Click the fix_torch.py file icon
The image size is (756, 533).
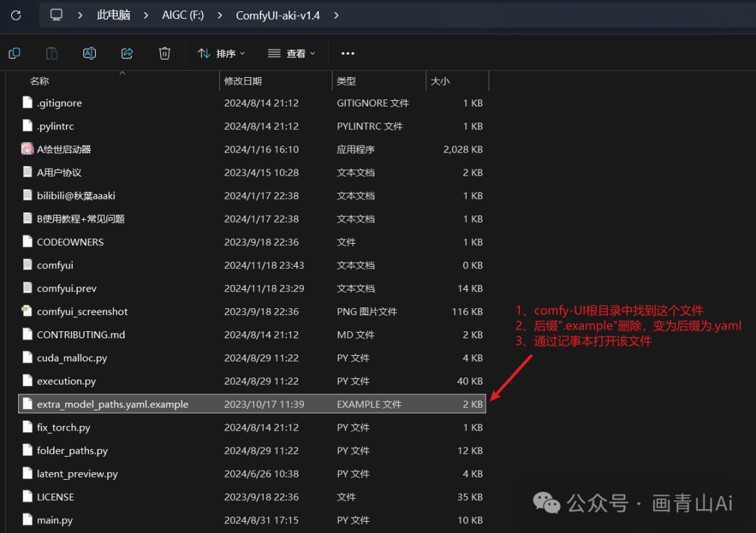pos(27,427)
